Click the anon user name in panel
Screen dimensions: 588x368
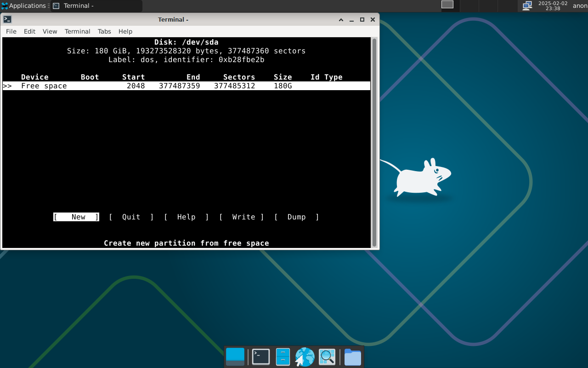coord(580,6)
